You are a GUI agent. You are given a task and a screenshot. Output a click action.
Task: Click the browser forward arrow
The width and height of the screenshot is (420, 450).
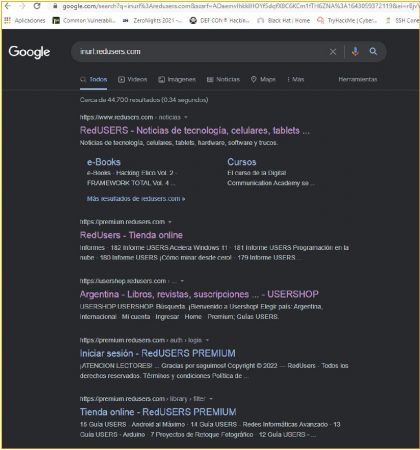click(x=23, y=6)
